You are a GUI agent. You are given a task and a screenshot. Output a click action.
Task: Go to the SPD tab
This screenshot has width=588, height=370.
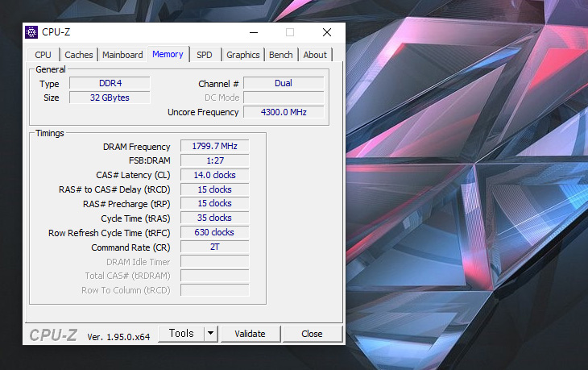click(x=205, y=55)
